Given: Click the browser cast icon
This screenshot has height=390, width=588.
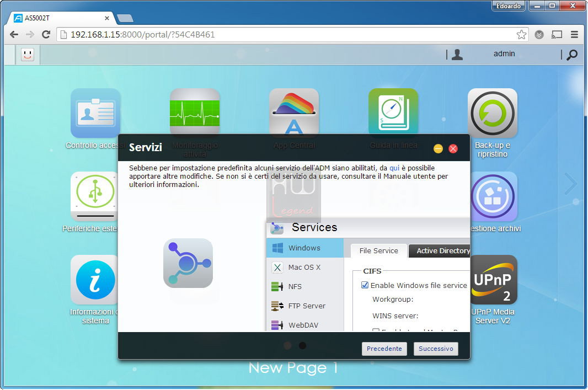Looking at the screenshot, I should 557,35.
